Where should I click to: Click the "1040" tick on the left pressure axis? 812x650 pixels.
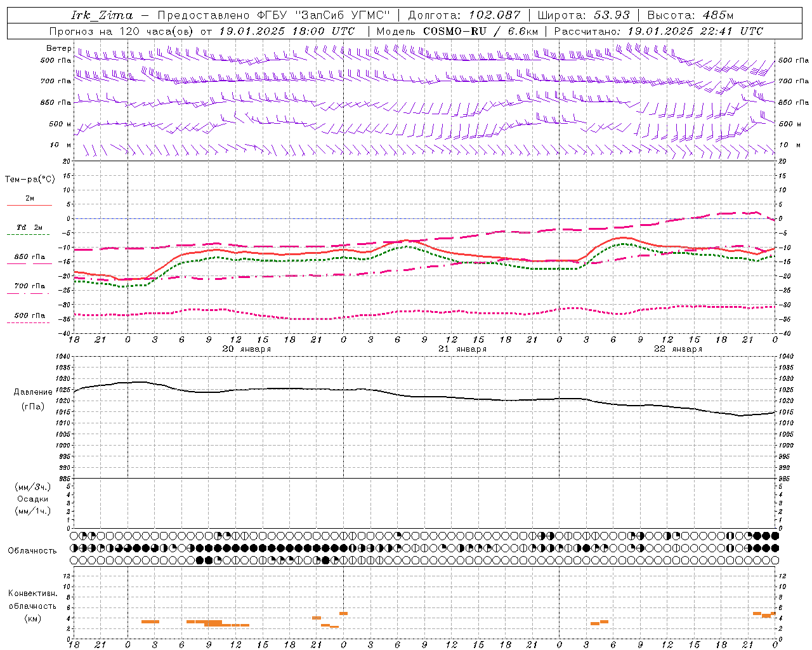[63, 357]
